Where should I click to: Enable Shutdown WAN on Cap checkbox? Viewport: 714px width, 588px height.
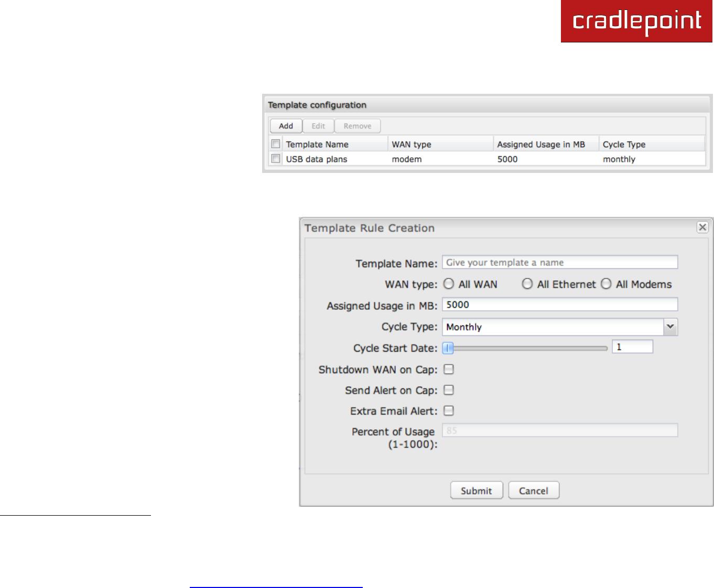click(x=449, y=369)
